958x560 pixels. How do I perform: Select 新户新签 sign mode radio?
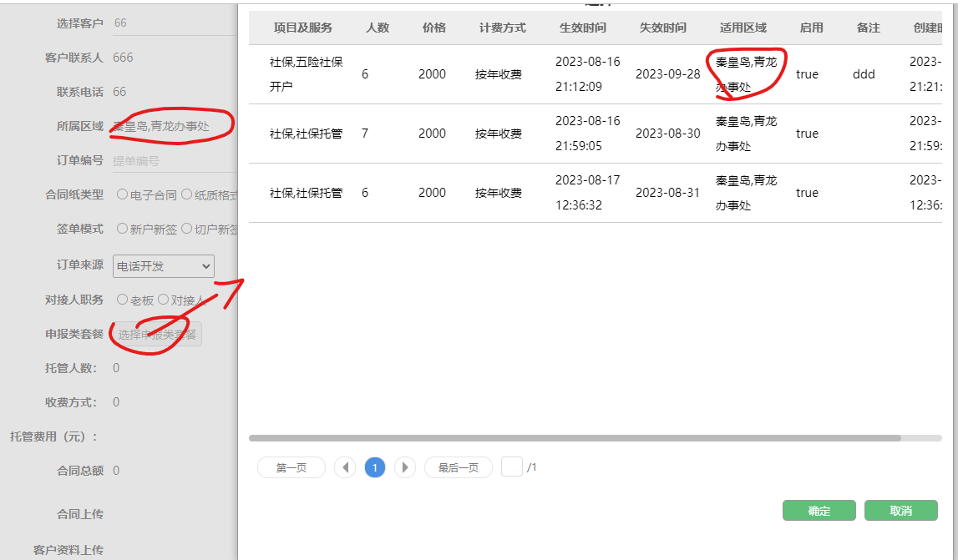click(122, 229)
